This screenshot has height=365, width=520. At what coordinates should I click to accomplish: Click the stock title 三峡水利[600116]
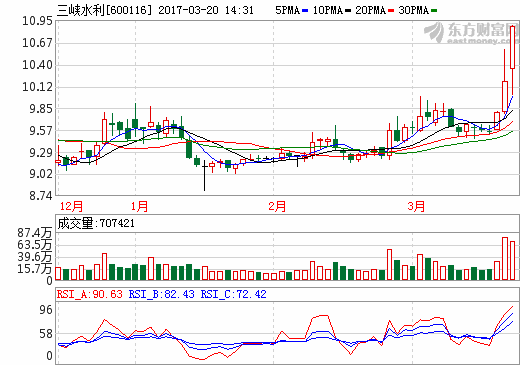click(104, 10)
